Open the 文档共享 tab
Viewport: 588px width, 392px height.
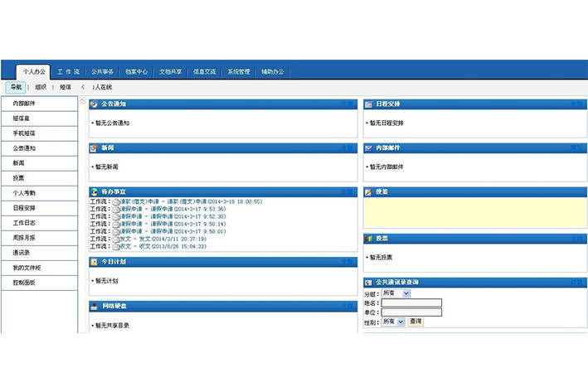pyautogui.click(x=170, y=71)
